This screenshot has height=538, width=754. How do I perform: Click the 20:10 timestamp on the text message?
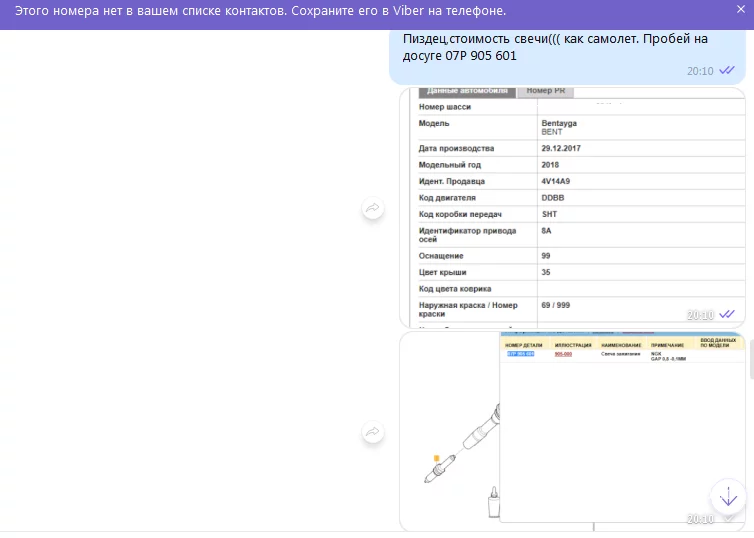(700, 71)
